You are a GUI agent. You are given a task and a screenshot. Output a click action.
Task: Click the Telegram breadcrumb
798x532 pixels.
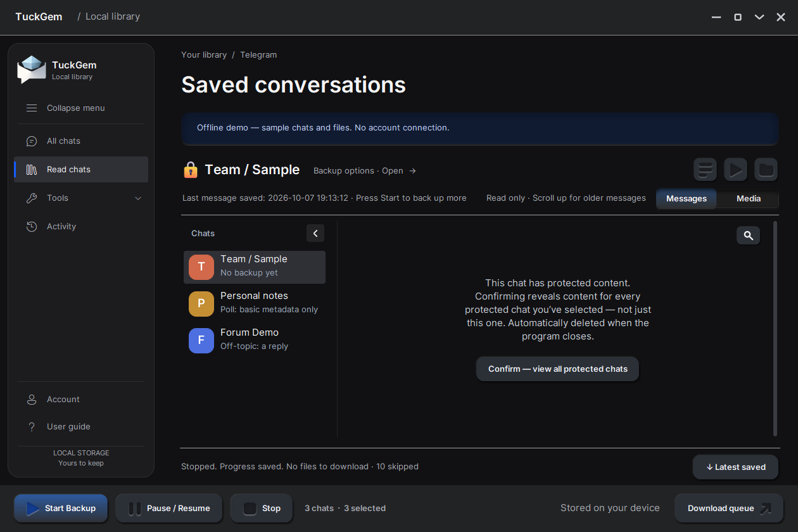pos(258,55)
